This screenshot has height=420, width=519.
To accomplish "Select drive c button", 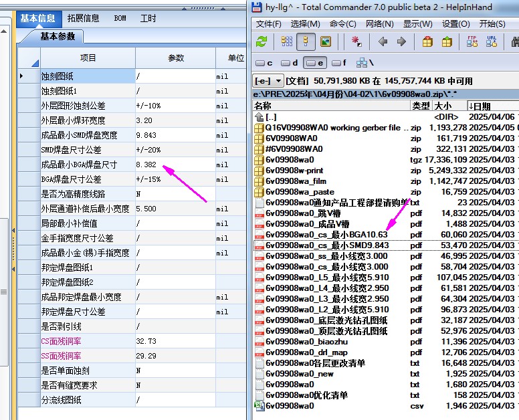I will (x=264, y=63).
